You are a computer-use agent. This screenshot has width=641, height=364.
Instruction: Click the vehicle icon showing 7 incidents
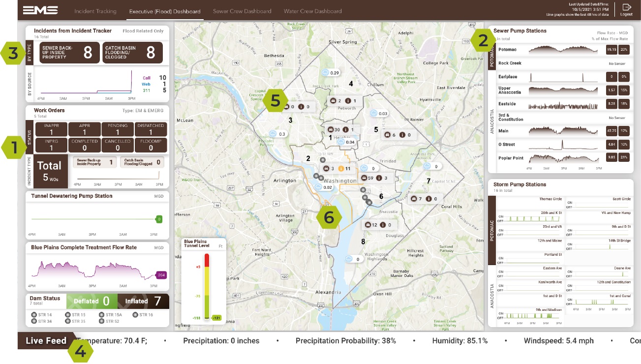click(x=414, y=199)
